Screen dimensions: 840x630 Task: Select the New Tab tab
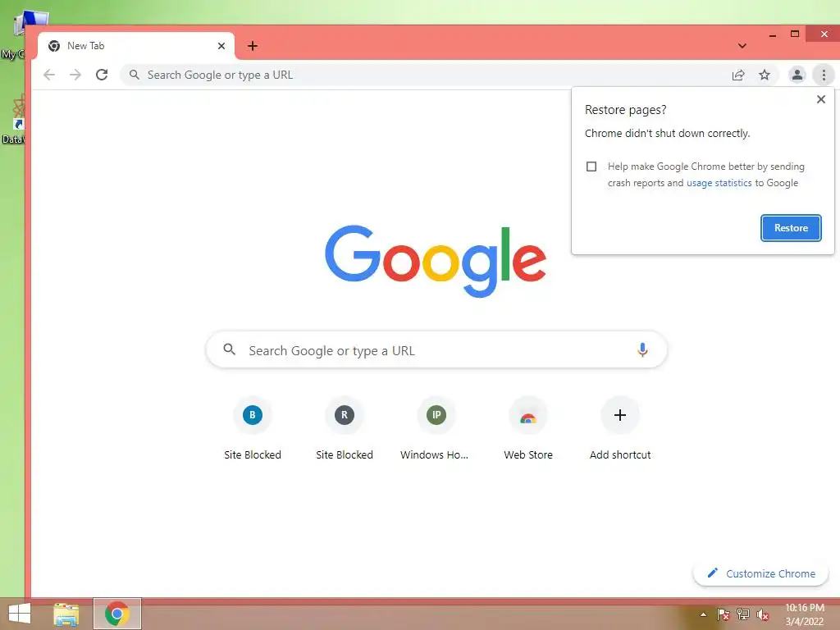pyautogui.click(x=137, y=46)
